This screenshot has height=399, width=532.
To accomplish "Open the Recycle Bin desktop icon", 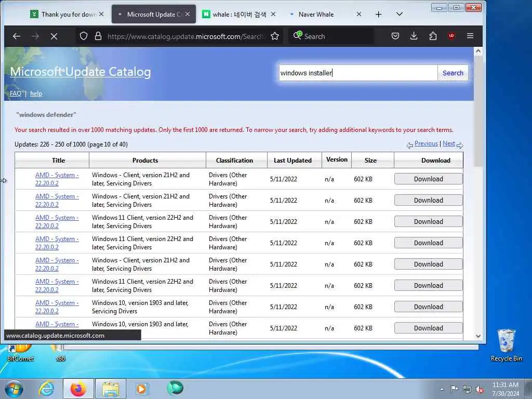I will pos(506,345).
